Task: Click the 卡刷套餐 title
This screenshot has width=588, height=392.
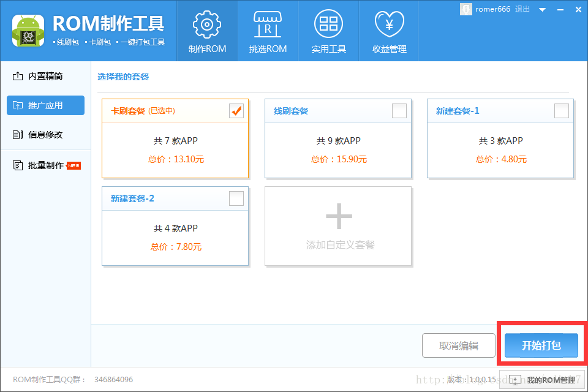Action: pos(128,111)
